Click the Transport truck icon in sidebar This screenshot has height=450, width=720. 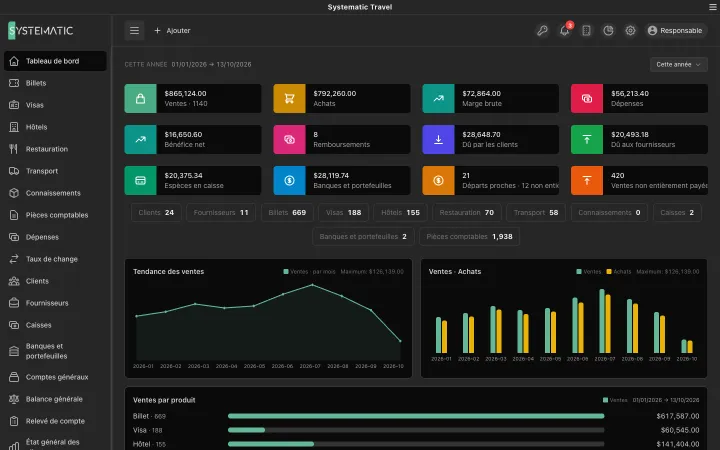click(x=14, y=171)
